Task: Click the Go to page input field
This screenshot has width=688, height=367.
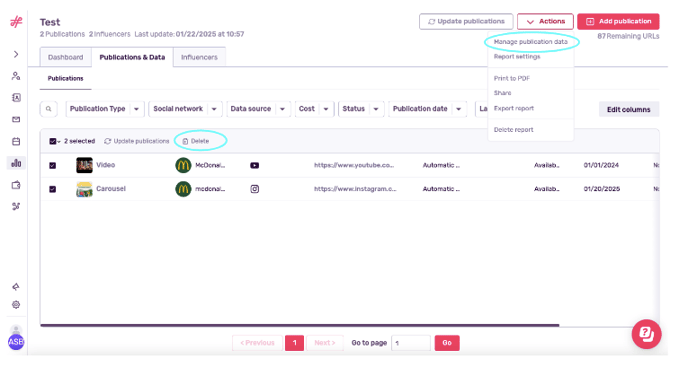Action: (x=411, y=343)
